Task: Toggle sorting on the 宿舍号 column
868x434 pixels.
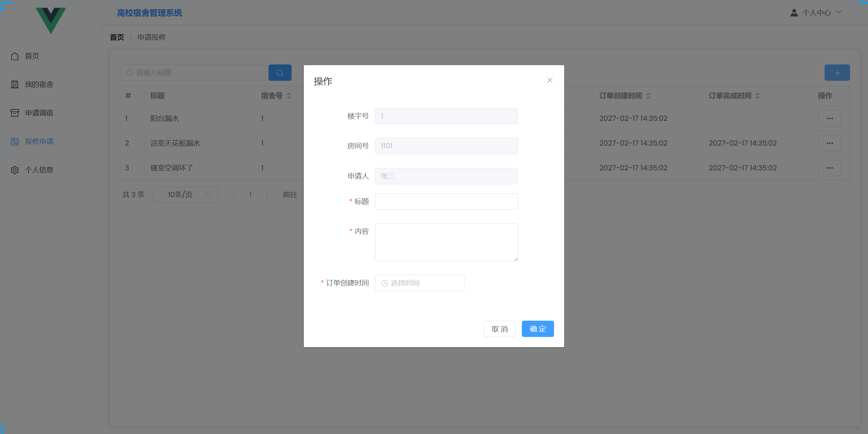Action: pyautogui.click(x=289, y=96)
